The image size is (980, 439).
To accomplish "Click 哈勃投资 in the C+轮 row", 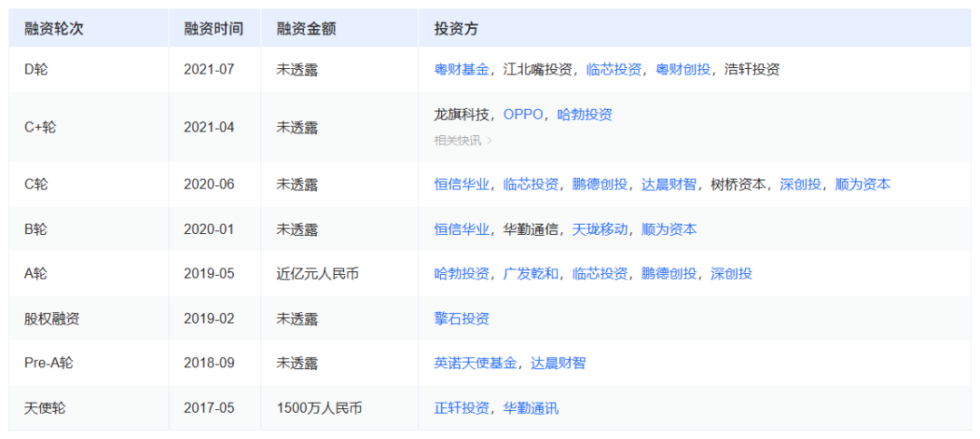I will tap(584, 114).
